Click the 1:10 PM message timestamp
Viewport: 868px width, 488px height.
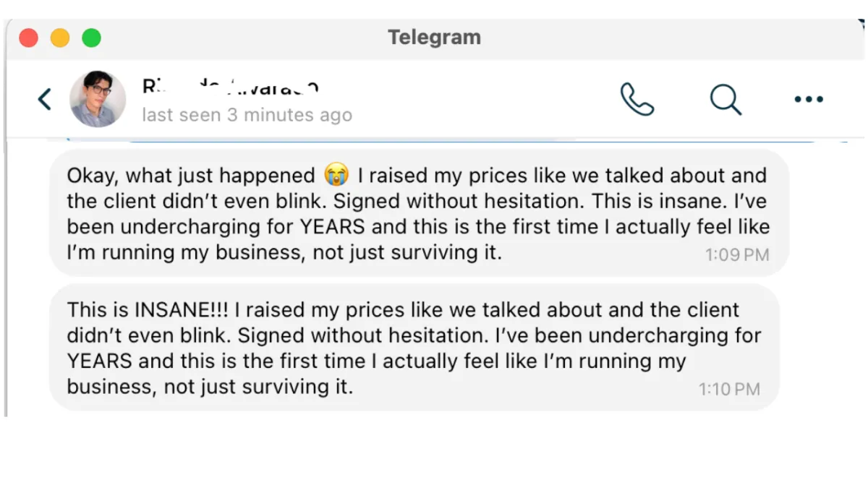(729, 389)
